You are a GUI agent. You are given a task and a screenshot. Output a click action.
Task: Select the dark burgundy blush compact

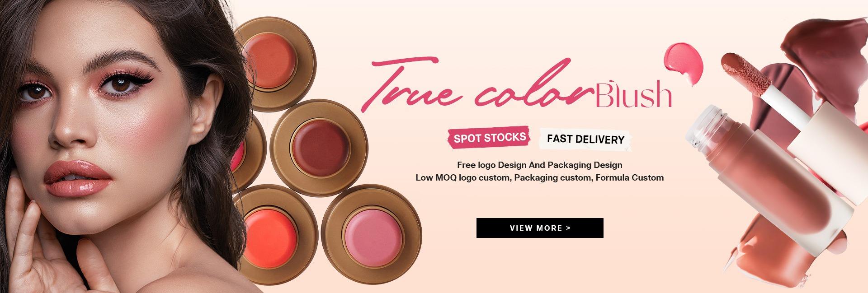[318, 144]
